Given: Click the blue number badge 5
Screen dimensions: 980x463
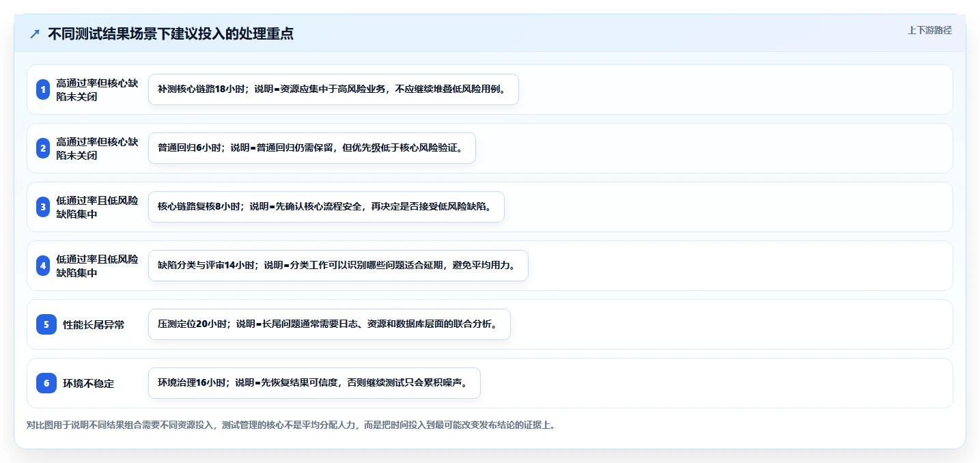Looking at the screenshot, I should tap(46, 324).
